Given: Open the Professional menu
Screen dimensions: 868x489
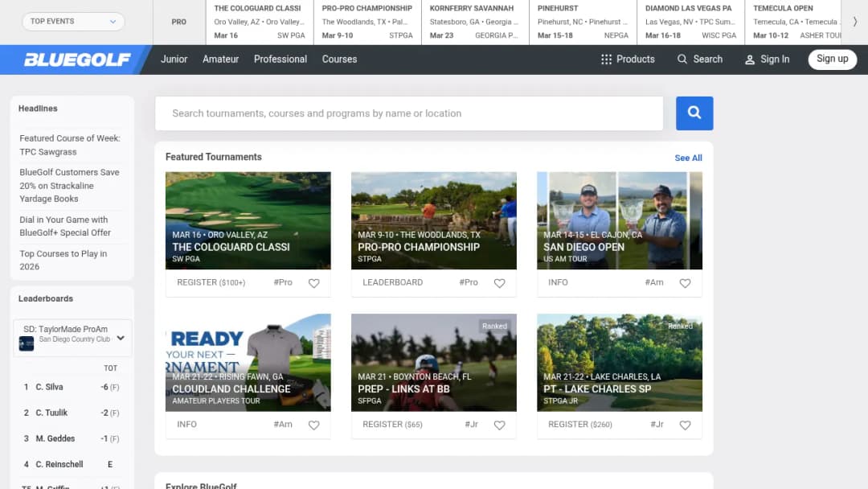Looking at the screenshot, I should (280, 60).
